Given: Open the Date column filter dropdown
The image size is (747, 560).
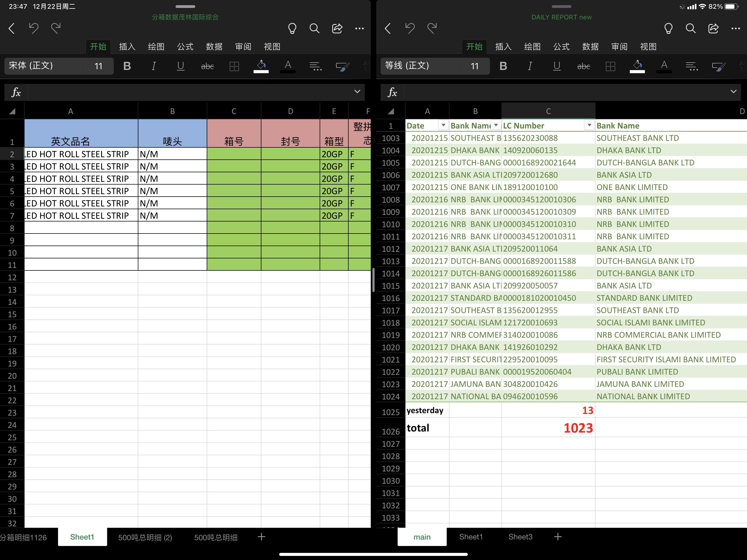Looking at the screenshot, I should [x=443, y=125].
